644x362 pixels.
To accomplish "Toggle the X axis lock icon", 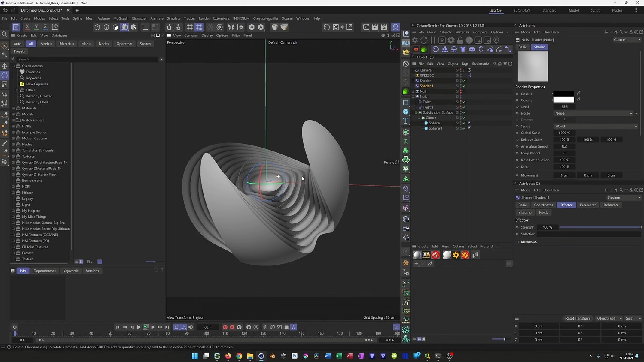I will 27,27.
